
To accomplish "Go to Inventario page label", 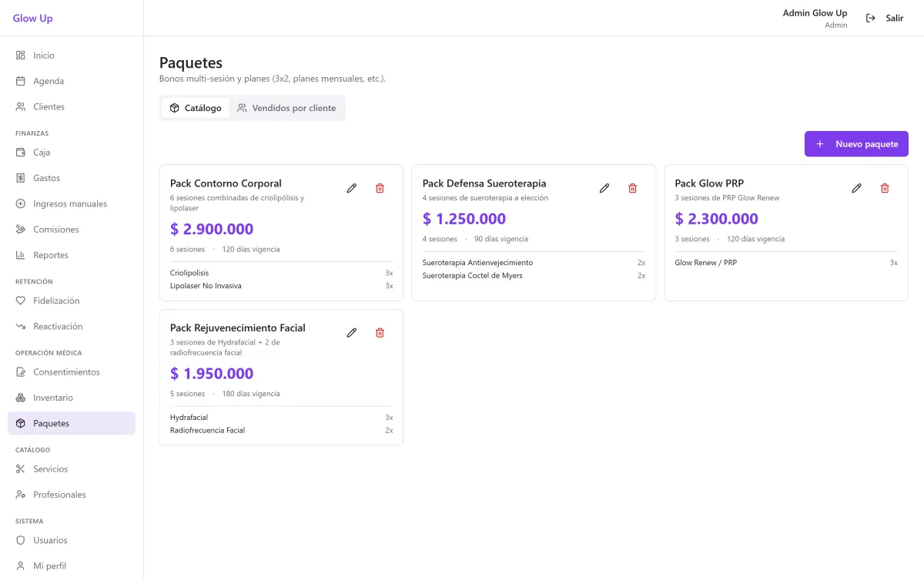I will tap(53, 398).
